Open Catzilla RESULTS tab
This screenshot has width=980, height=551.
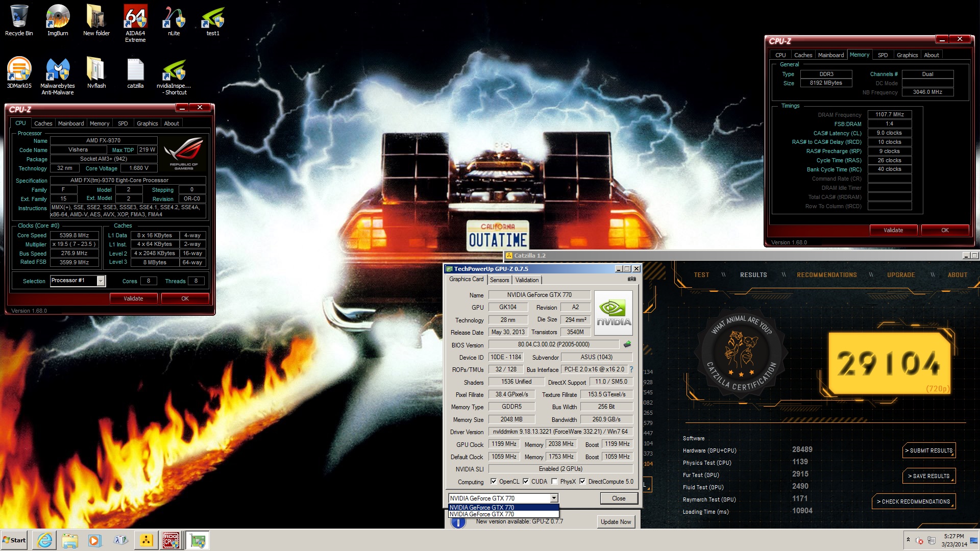tap(753, 275)
